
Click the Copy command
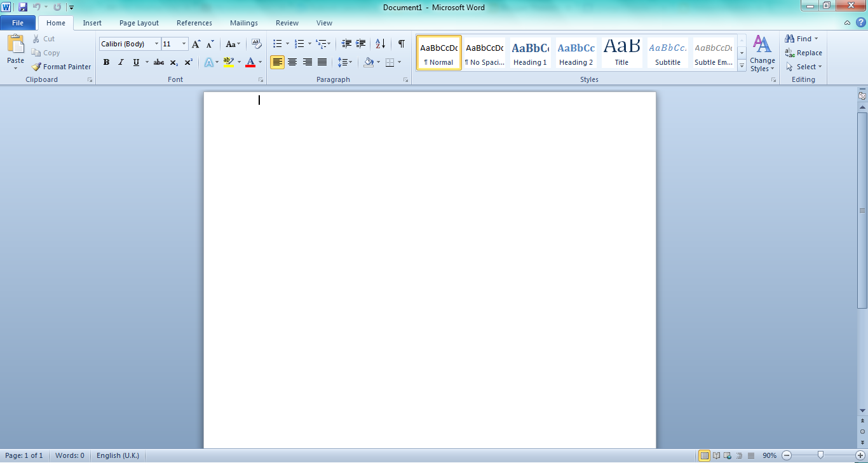pos(46,53)
